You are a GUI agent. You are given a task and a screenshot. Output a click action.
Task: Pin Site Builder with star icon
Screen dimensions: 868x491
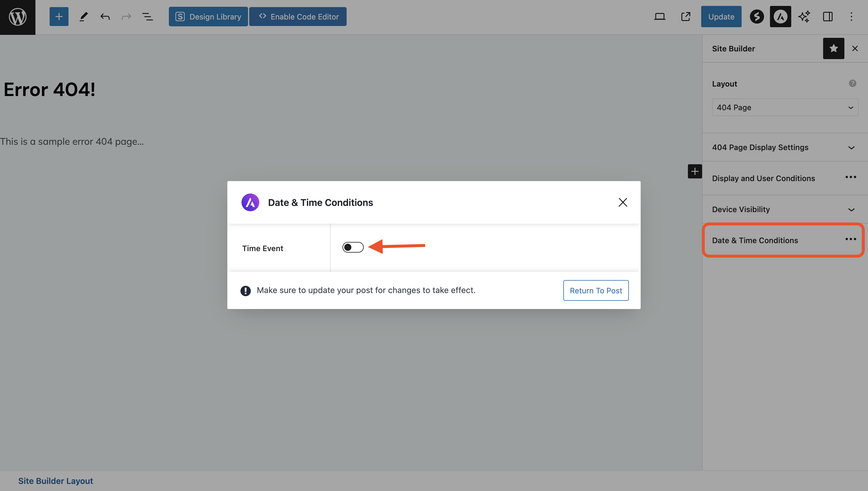[x=834, y=48]
